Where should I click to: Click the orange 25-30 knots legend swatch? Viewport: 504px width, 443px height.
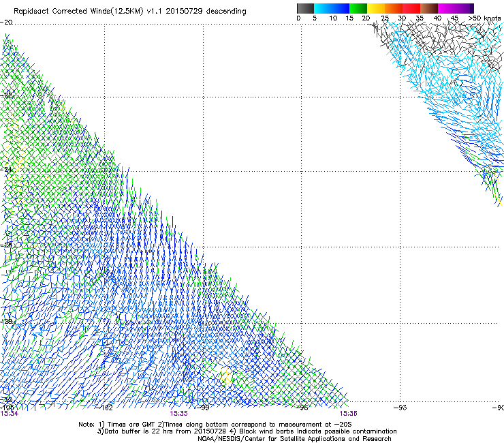coord(394,8)
